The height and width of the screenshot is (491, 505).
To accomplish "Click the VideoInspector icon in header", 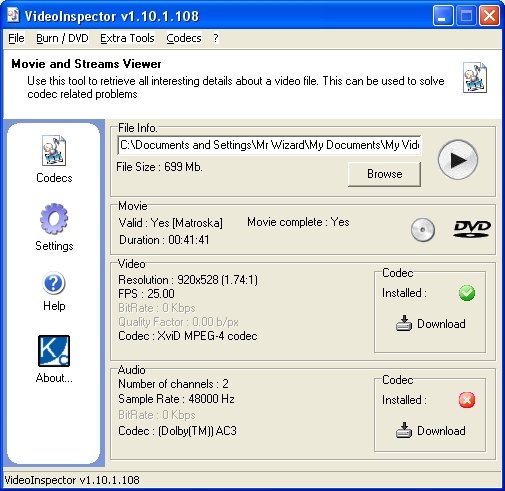I will [x=475, y=77].
